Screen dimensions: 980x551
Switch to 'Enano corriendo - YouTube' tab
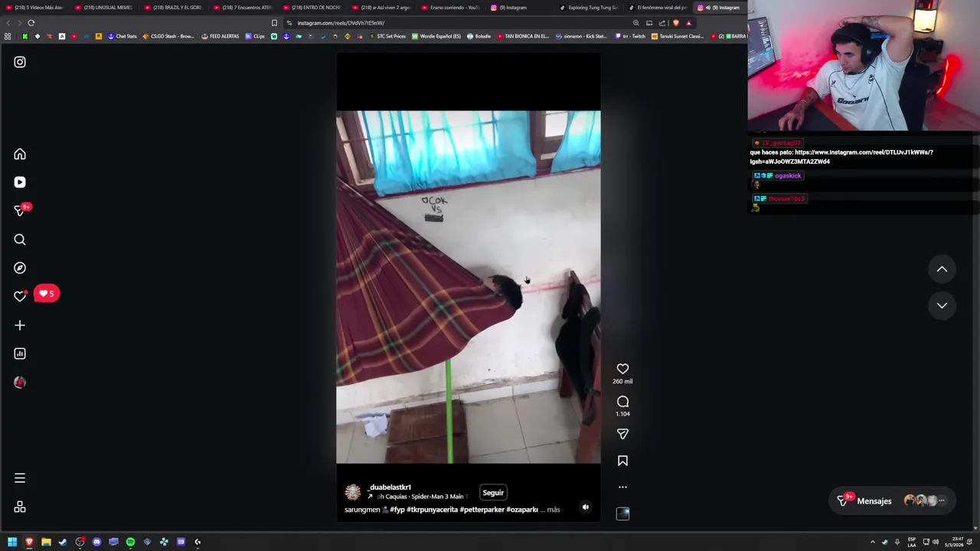click(x=450, y=8)
